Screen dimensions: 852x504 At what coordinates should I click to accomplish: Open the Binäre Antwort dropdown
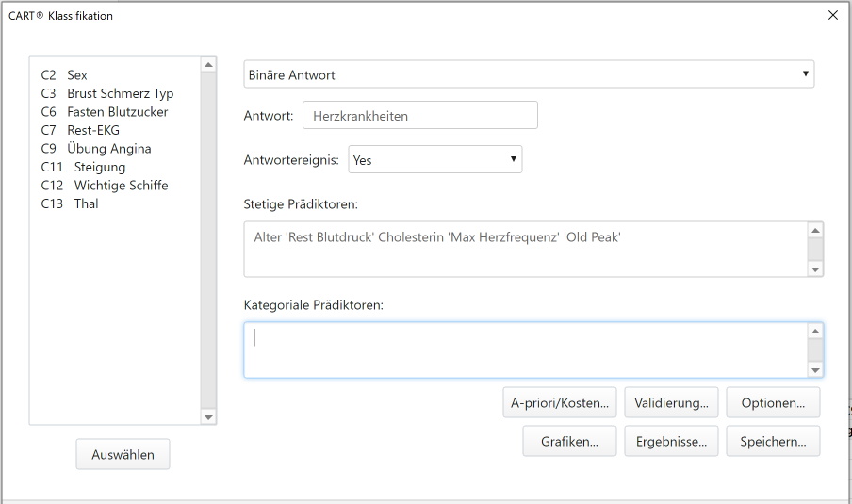(529, 74)
